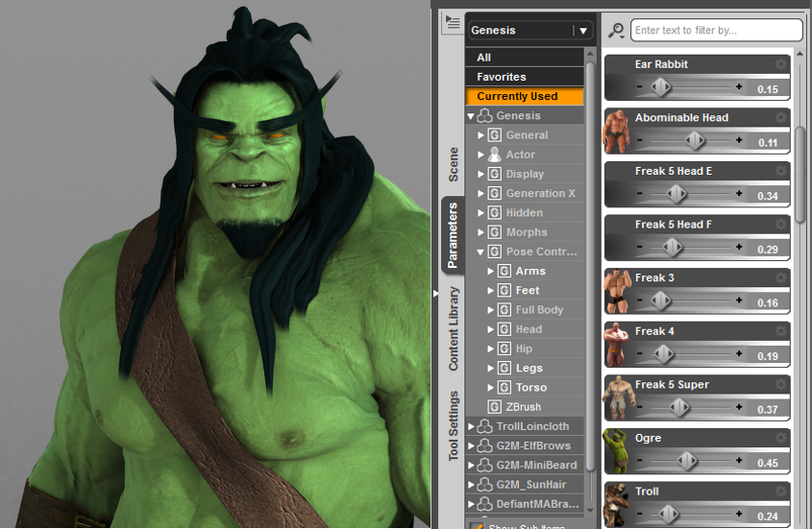Switch to the Scene tab

point(454,164)
